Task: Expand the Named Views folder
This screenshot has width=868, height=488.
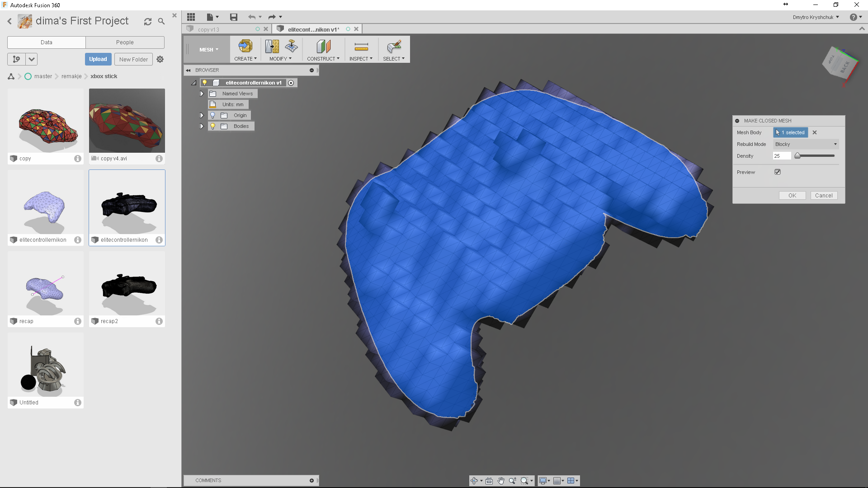Action: [202, 94]
